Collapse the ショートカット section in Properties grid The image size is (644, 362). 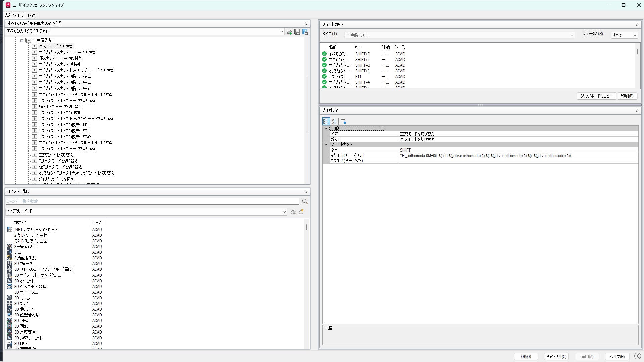point(326,144)
